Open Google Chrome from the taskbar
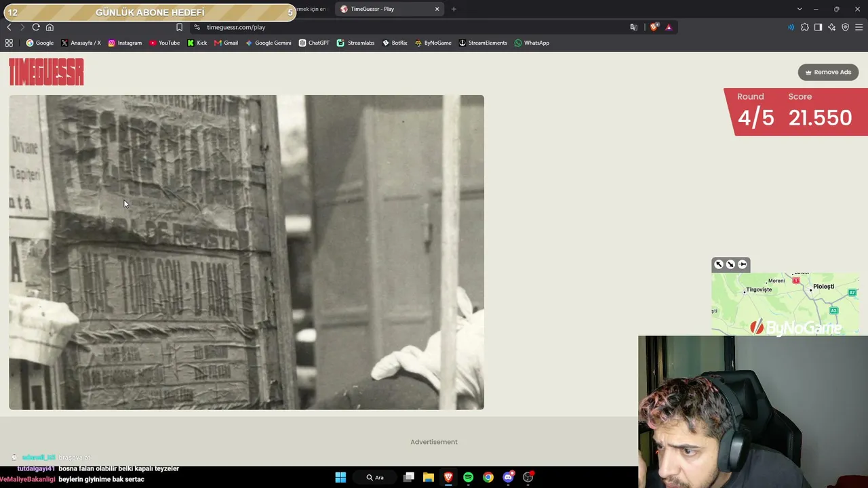The height and width of the screenshot is (488, 868). pyautogui.click(x=488, y=477)
